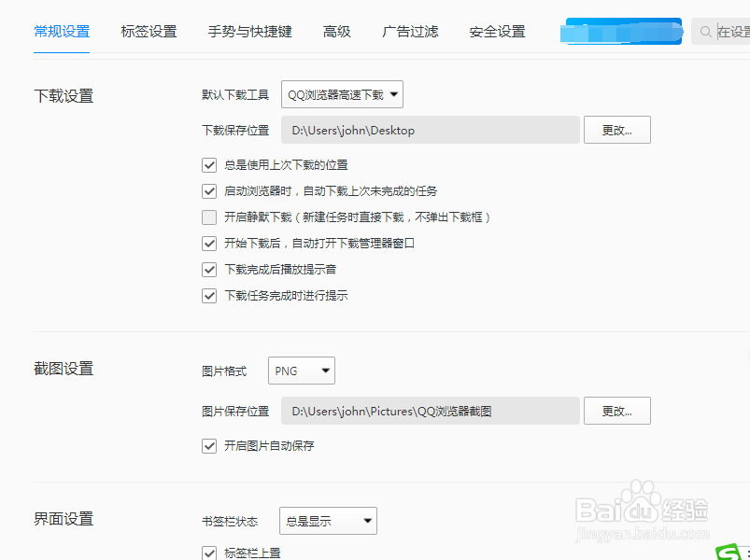Switch to the 安全设置 tab
The width and height of the screenshot is (750, 560).
496,31
